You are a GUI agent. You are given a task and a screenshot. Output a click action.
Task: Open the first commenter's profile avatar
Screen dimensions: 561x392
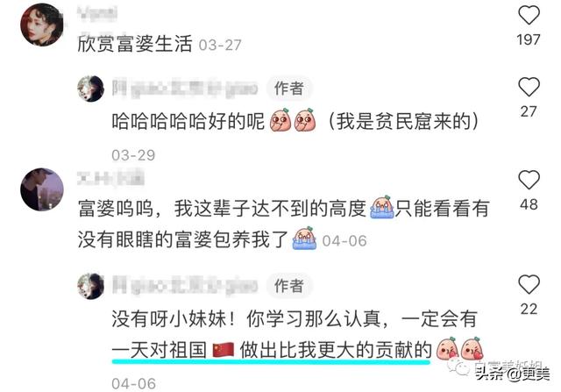coord(42,25)
